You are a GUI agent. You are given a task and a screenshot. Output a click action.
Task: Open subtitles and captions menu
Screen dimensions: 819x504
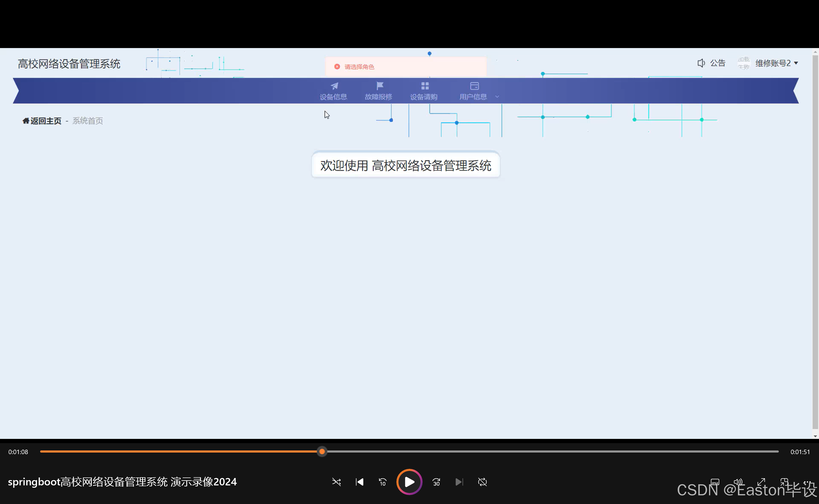[x=715, y=482]
